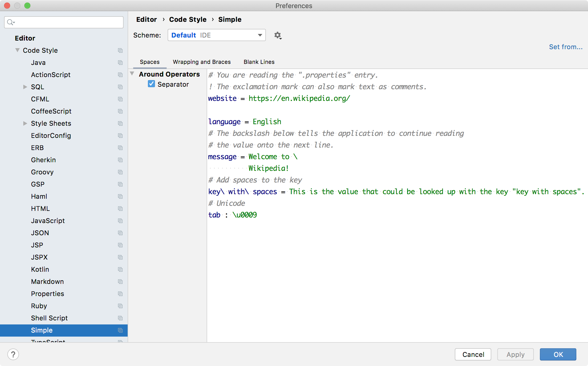Click the copy settings icon beside Simple

[x=120, y=330]
